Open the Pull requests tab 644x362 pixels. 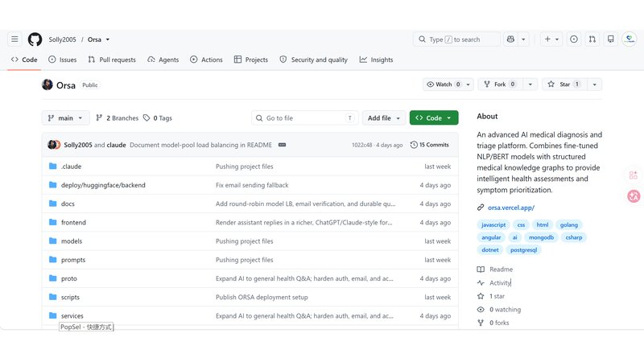pos(112,60)
